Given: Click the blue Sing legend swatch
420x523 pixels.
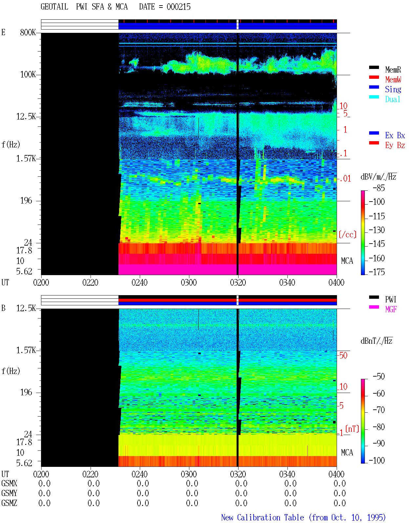Looking at the screenshot, I should (374, 87).
